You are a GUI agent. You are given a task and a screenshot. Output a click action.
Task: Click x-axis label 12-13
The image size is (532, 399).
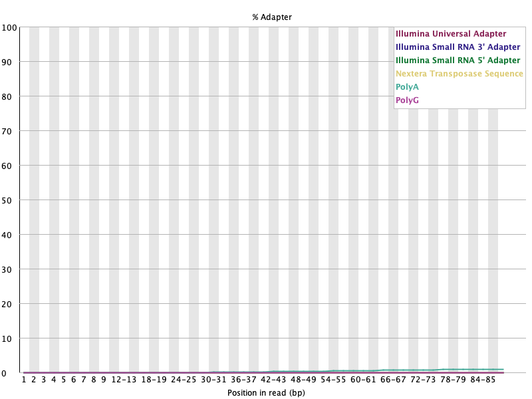pos(124,380)
